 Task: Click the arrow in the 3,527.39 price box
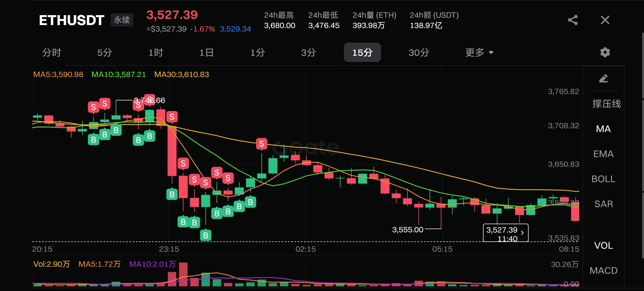pyautogui.click(x=522, y=233)
